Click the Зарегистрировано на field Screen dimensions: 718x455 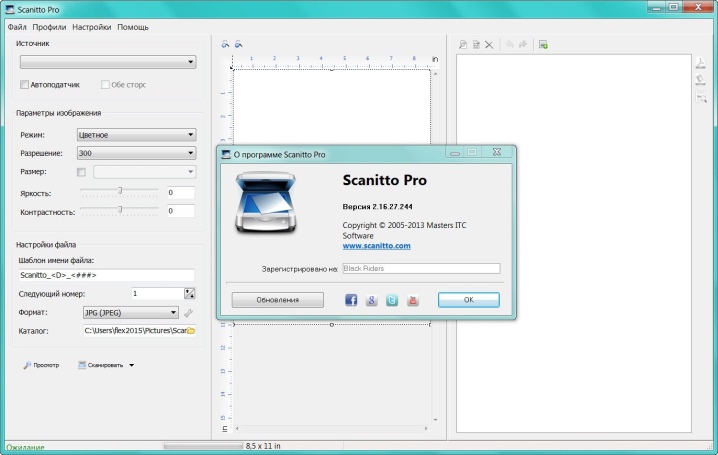click(x=421, y=269)
